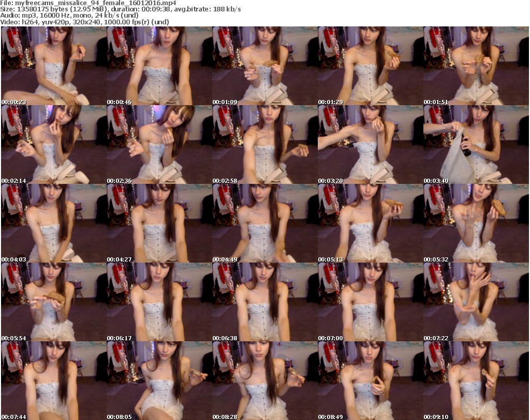Select the last thumbnail, 00:09:10

pos(476,381)
